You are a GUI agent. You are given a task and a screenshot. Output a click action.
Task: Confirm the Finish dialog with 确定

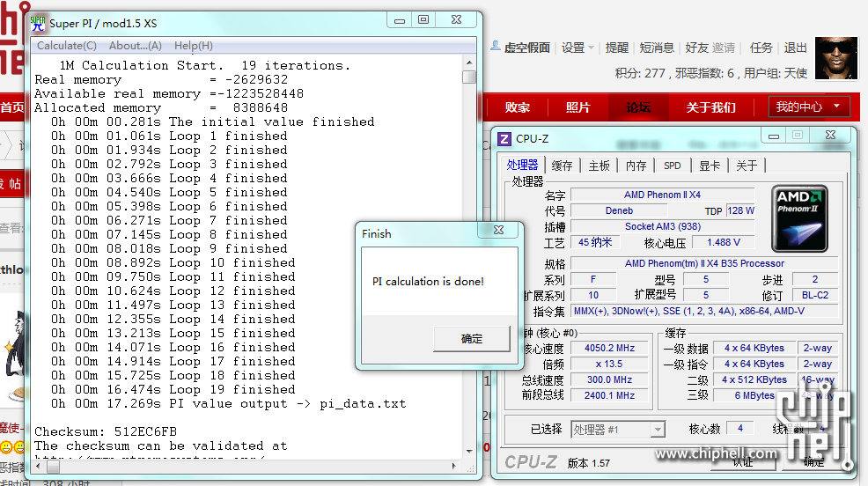[x=472, y=339]
